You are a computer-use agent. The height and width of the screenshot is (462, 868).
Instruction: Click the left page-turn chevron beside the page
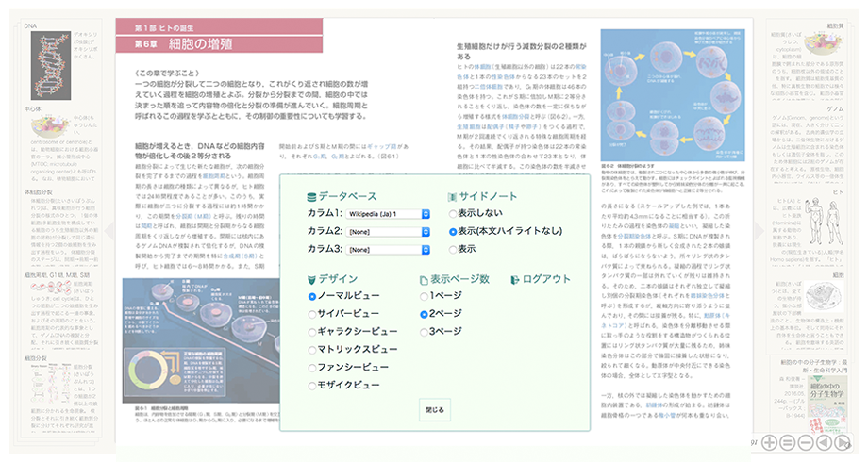109,231
